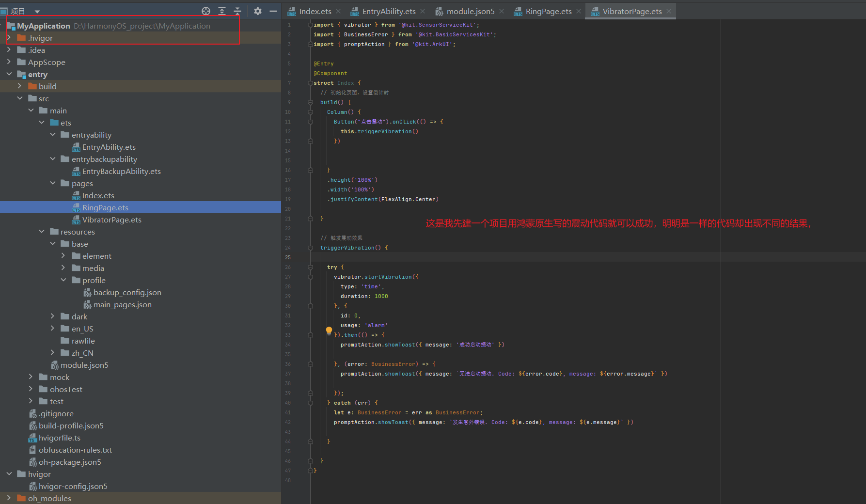Expand the en_US folder
The image size is (866, 504).
pyautogui.click(x=53, y=329)
